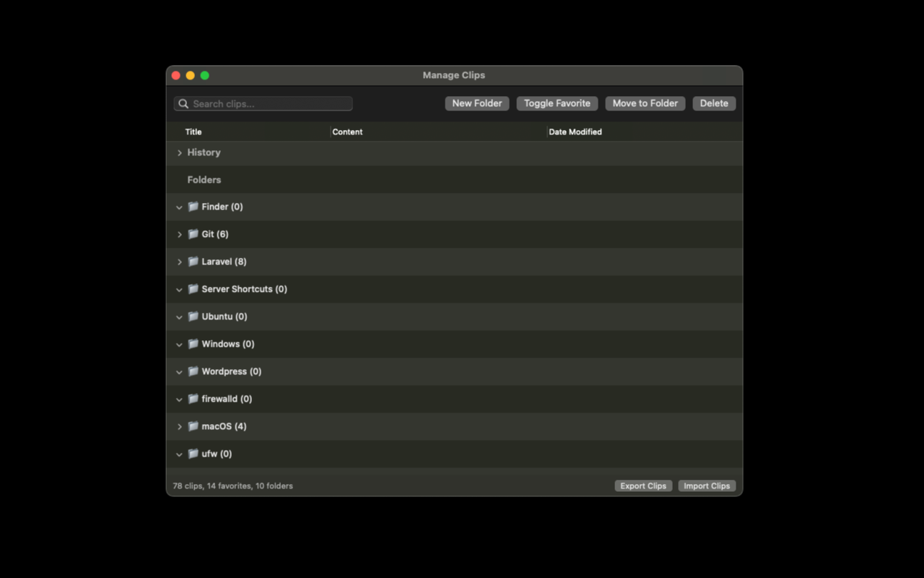
Task: Click the Wordpress folder icon
Action: click(x=193, y=371)
